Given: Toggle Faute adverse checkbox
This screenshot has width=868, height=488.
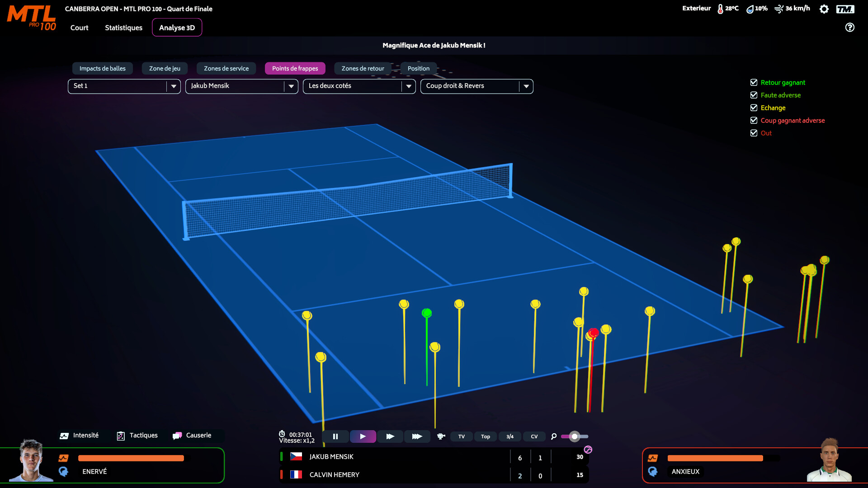Looking at the screenshot, I should 754,95.
